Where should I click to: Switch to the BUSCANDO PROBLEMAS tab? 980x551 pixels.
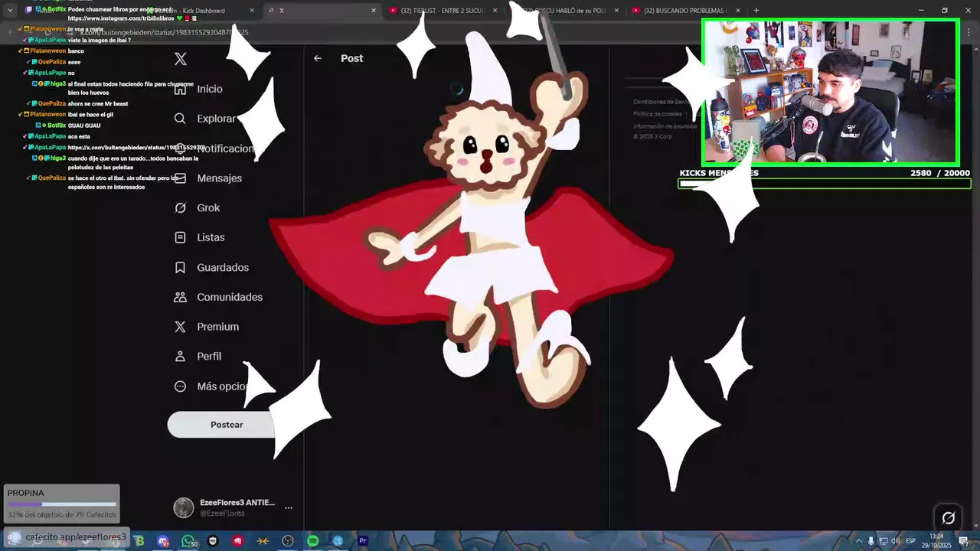(x=685, y=11)
